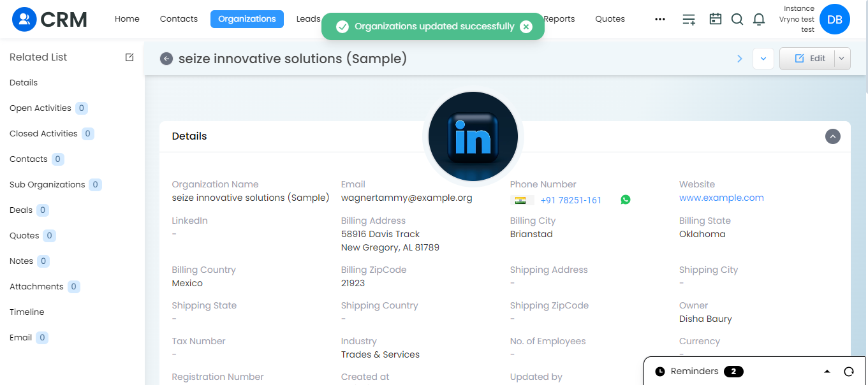Open the Reports tab
This screenshot has height=385, width=868.
click(x=559, y=19)
